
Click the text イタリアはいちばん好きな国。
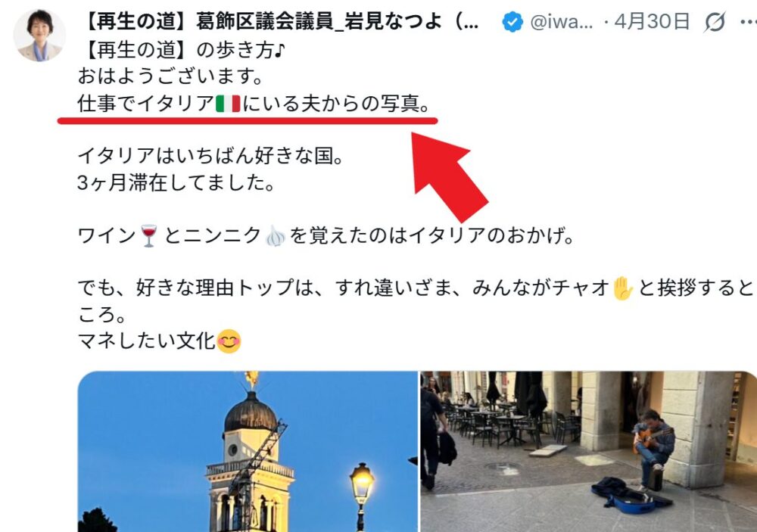point(210,156)
